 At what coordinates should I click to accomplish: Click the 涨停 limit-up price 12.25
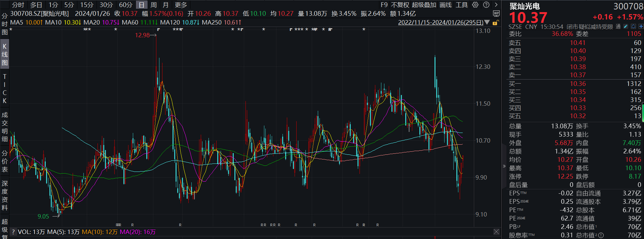[565, 176]
